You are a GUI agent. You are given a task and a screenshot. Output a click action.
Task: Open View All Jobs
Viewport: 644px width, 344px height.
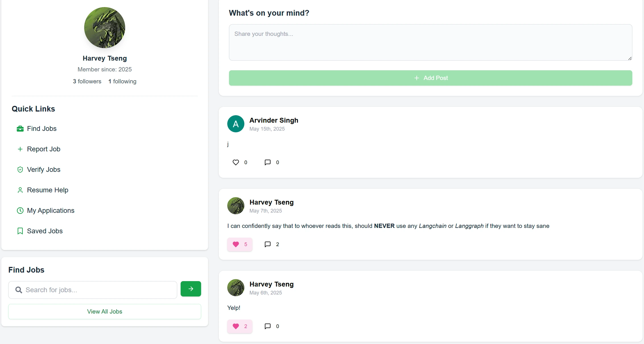(x=104, y=311)
